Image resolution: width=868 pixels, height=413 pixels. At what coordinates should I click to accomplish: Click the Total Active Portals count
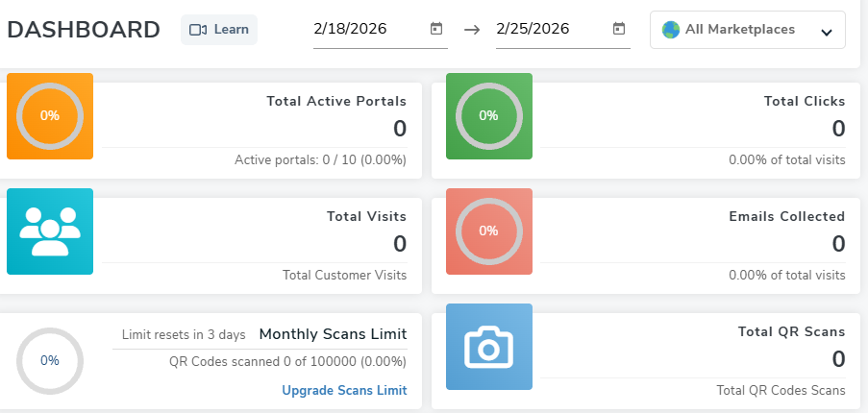pyautogui.click(x=400, y=129)
